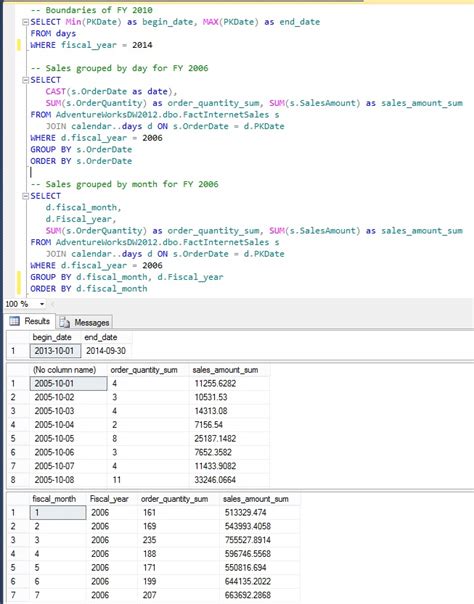
Task: Select the cell 2005-10-01 in results
Action: 69,384
